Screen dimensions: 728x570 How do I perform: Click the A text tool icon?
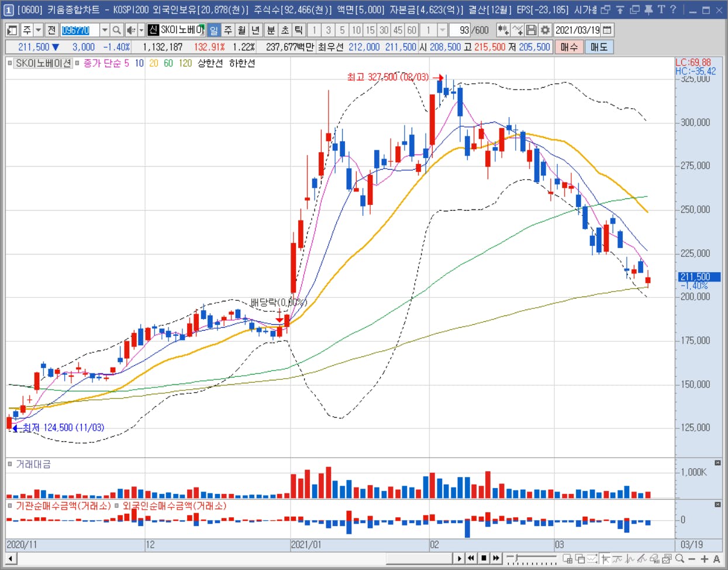point(716,559)
